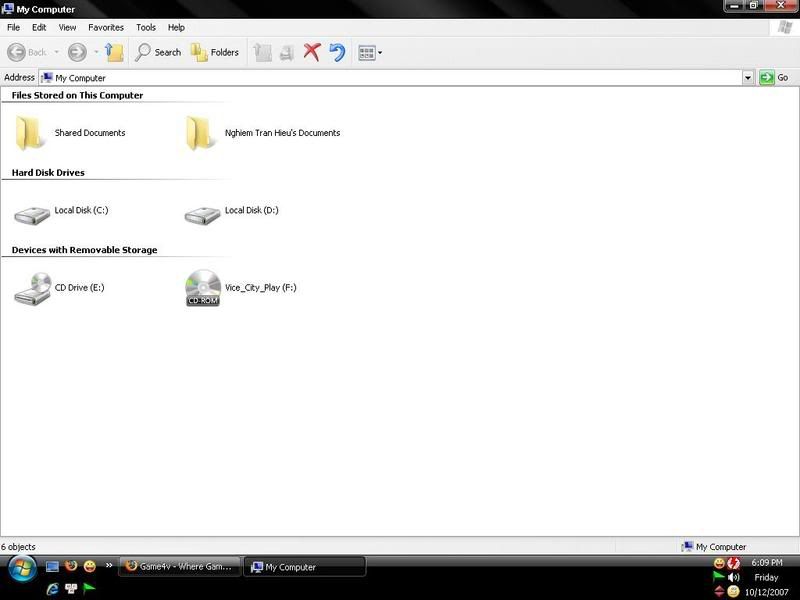This screenshot has width=800, height=600.
Task: Open the File menu
Action: (14, 28)
